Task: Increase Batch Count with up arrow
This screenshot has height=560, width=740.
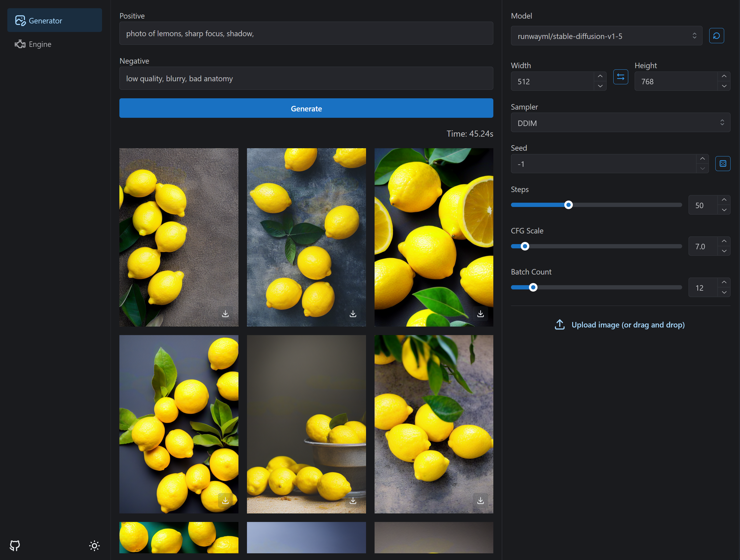Action: pos(724,282)
